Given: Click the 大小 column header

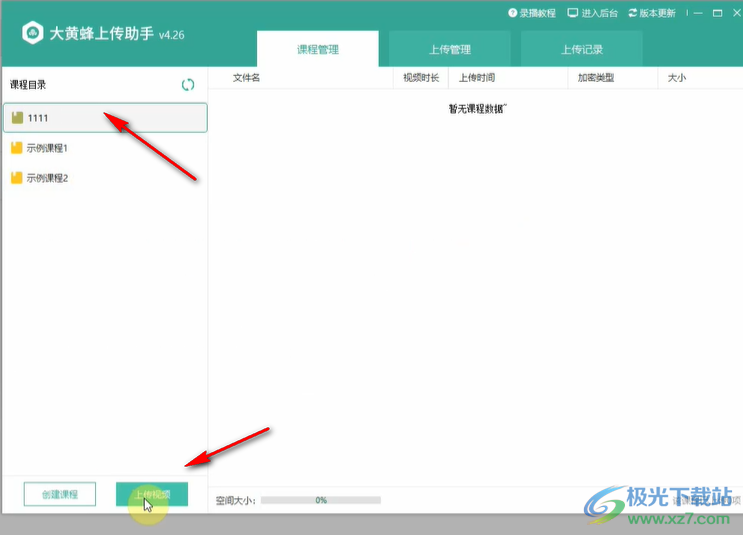Looking at the screenshot, I should pos(676,78).
